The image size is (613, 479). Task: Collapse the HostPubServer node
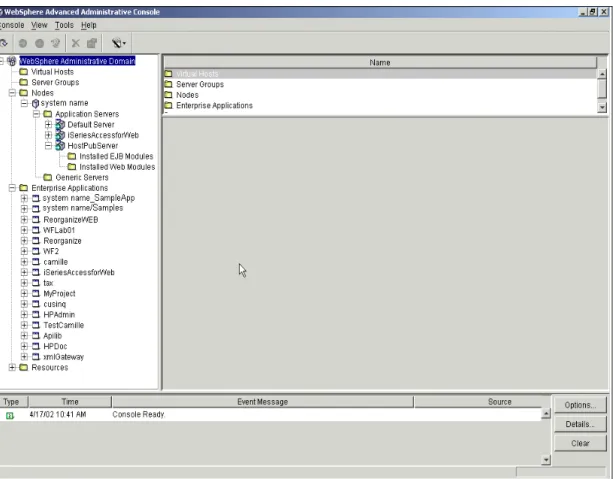(x=48, y=146)
